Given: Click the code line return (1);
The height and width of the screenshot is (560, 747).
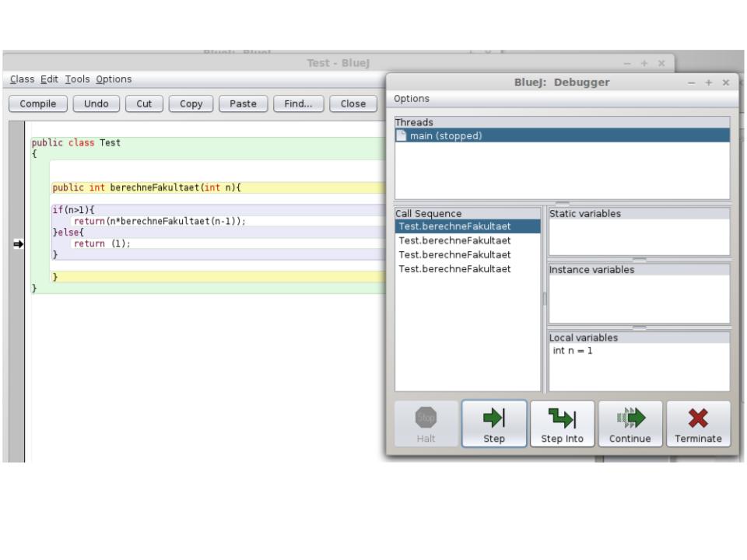Looking at the screenshot, I should tap(101, 243).
